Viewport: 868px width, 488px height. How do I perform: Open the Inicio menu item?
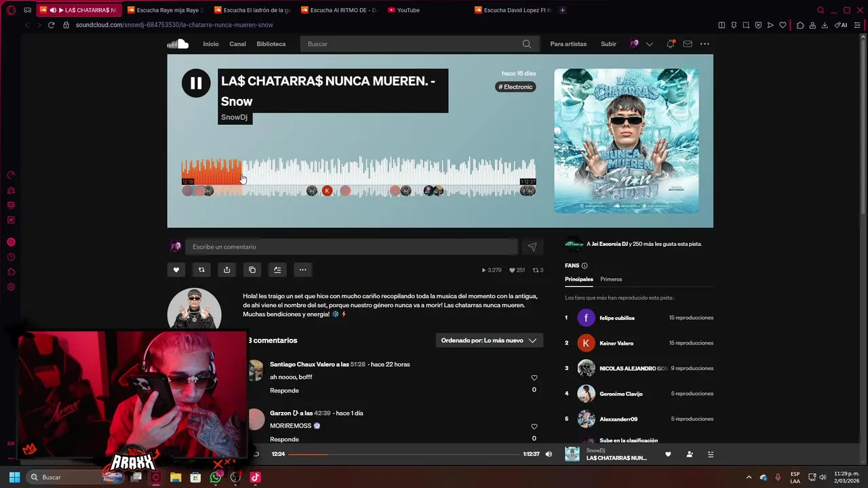pos(211,44)
